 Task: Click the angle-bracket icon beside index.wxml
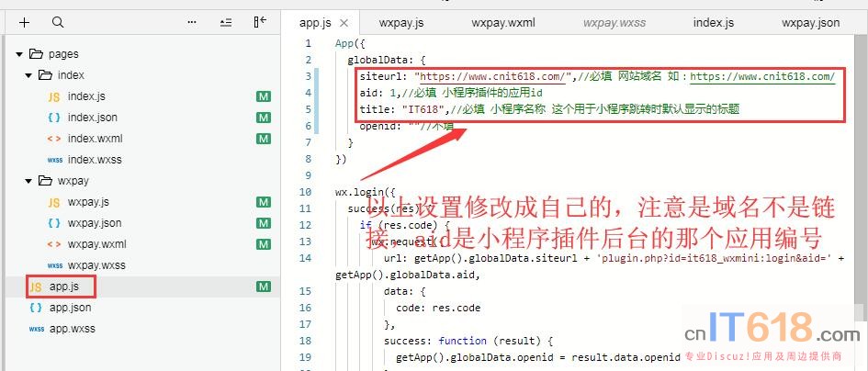(x=53, y=139)
